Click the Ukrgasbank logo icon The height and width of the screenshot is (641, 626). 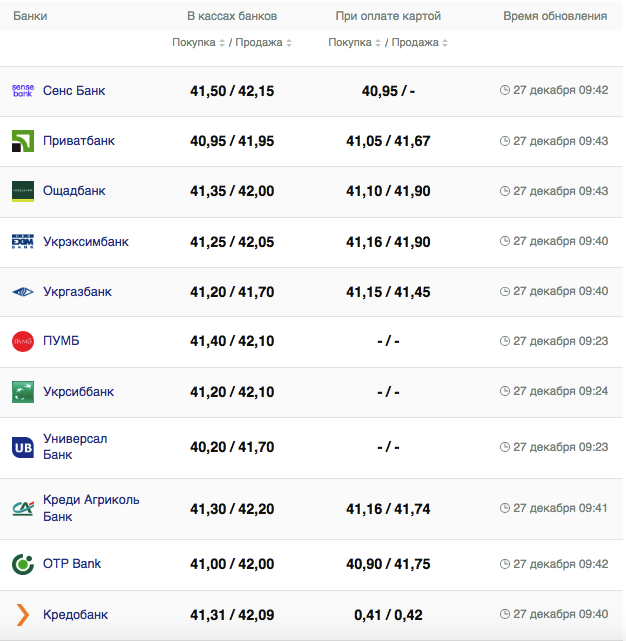pos(23,292)
